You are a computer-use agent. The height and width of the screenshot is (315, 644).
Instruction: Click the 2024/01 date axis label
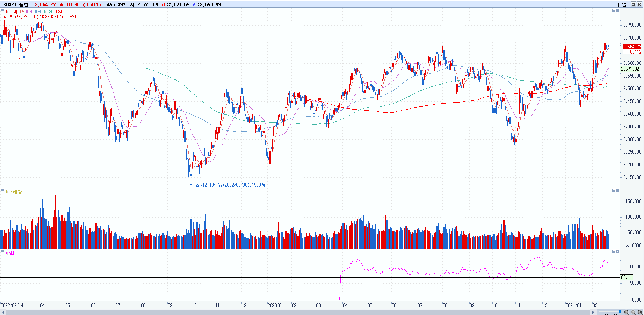(x=573, y=305)
